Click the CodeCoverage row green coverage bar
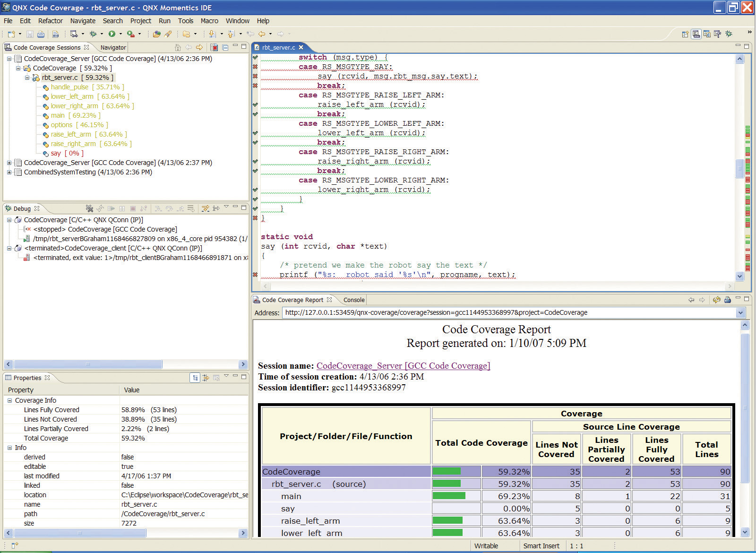The image size is (756, 553). 447,471
